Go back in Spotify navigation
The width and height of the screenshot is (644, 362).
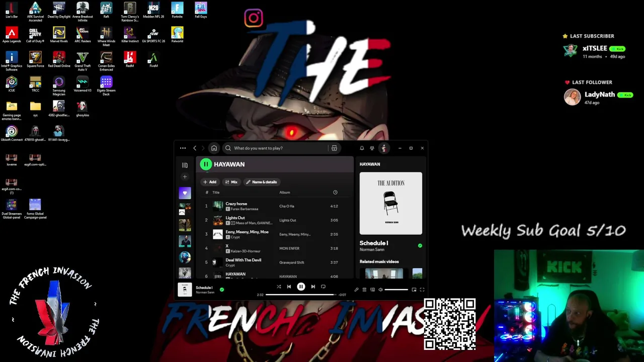pyautogui.click(x=195, y=148)
